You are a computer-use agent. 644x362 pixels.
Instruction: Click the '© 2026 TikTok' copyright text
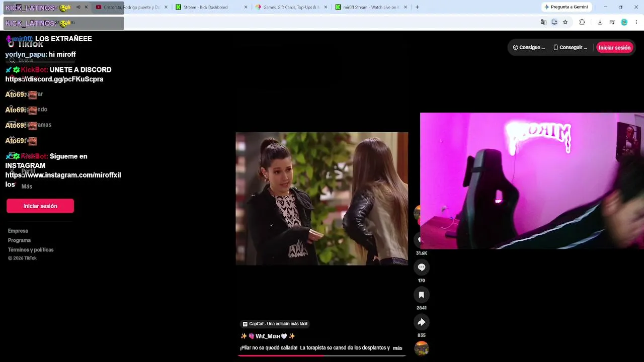click(x=22, y=258)
